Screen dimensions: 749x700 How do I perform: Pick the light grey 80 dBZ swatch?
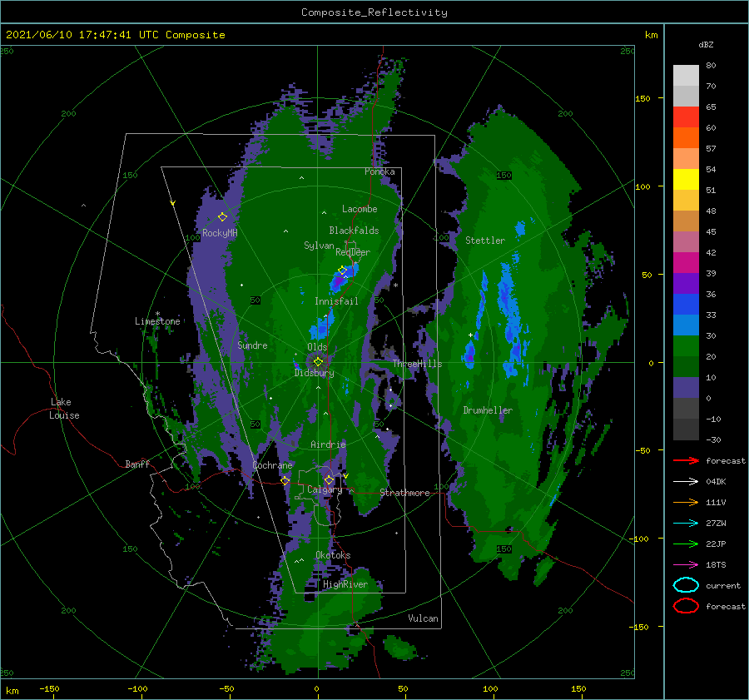pos(686,75)
